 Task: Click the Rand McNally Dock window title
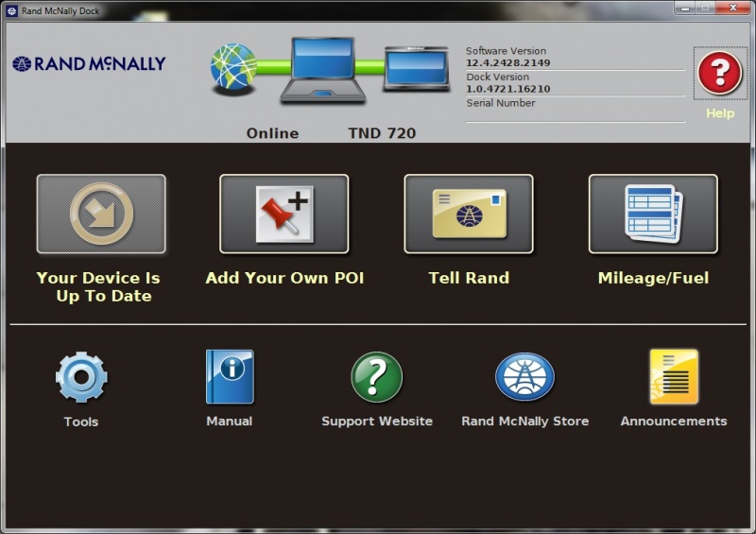pyautogui.click(x=60, y=10)
